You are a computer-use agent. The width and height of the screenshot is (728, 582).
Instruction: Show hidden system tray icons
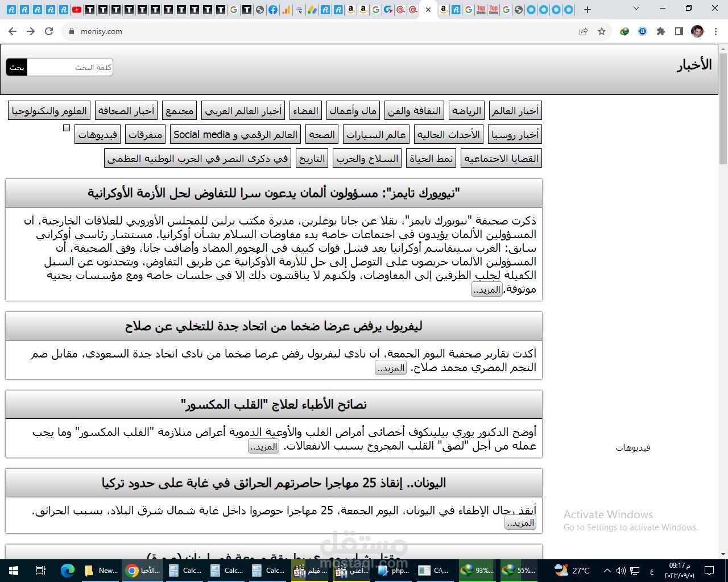pyautogui.click(x=607, y=571)
